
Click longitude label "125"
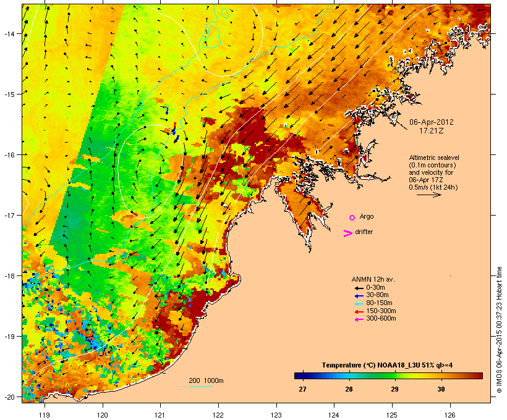(392, 415)
